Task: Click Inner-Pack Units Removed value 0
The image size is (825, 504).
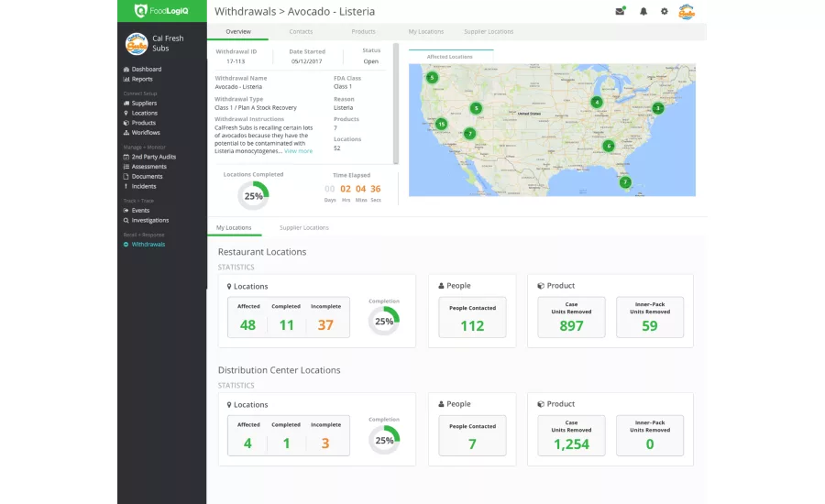Action: [x=650, y=444]
